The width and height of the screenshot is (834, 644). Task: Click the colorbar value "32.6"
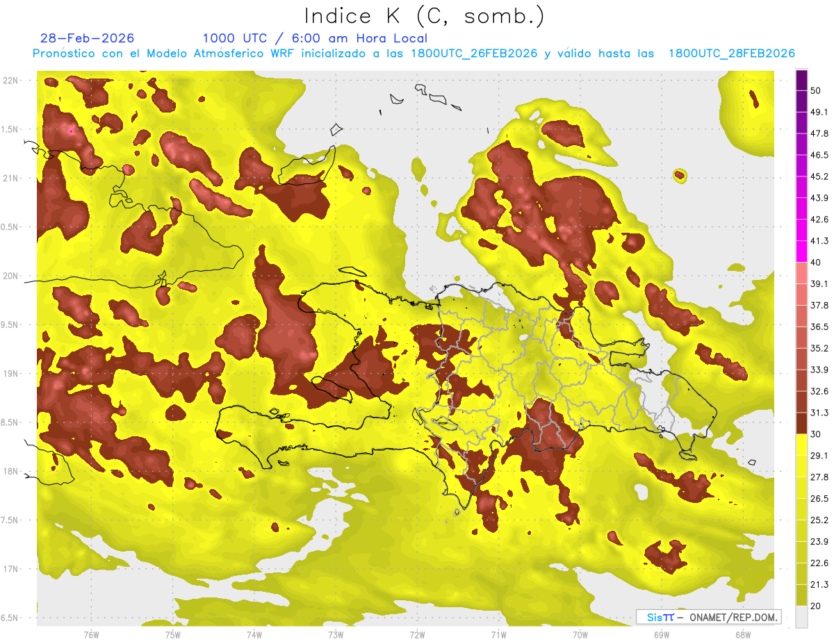click(819, 391)
